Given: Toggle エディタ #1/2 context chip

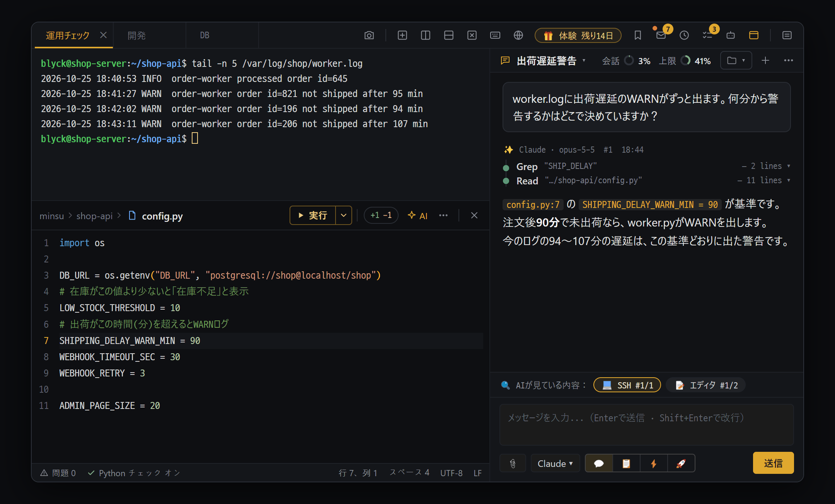Looking at the screenshot, I should point(706,385).
